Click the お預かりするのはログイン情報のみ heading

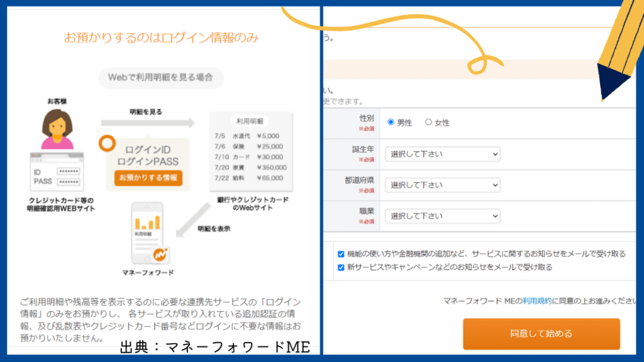(161, 38)
